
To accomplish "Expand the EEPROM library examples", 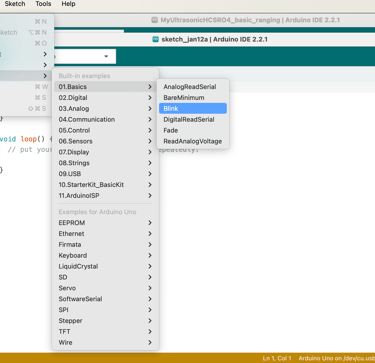I will pos(105,223).
